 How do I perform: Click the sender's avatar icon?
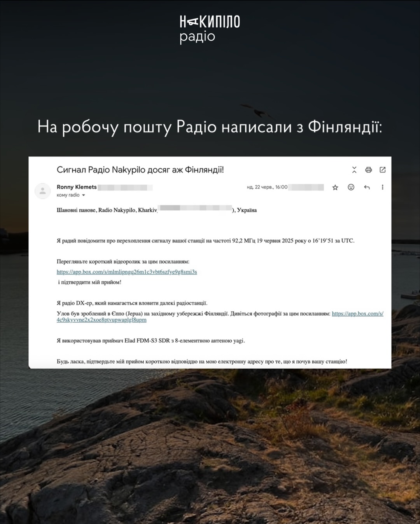(43, 191)
